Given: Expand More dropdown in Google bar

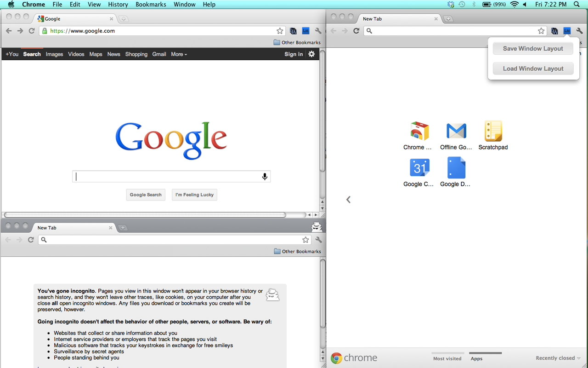Looking at the screenshot, I should 179,54.
